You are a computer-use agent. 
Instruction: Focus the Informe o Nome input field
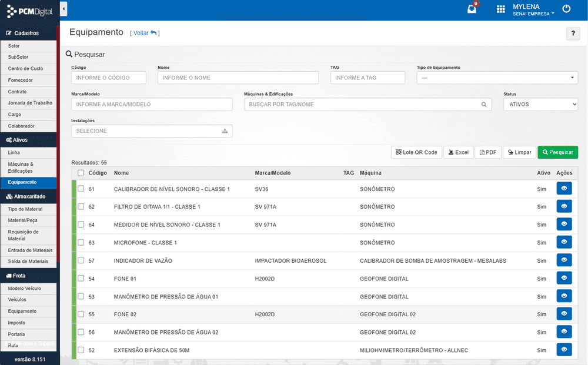coord(238,78)
